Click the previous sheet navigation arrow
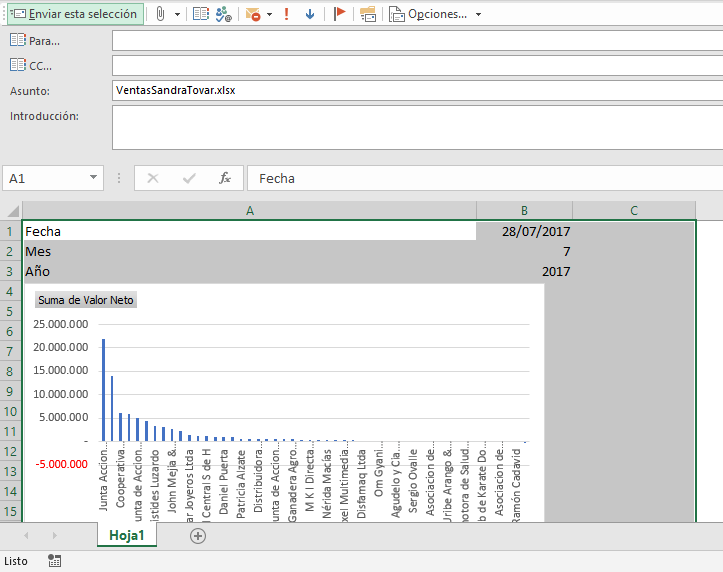This screenshot has width=723, height=572. (x=26, y=535)
